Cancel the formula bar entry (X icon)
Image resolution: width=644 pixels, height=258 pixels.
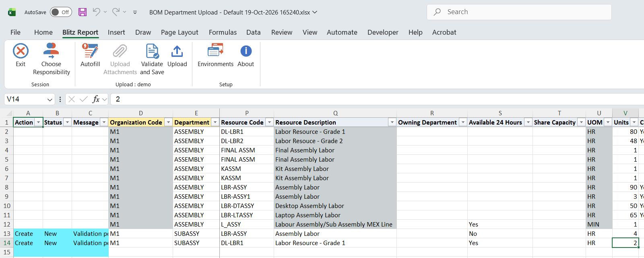point(72,99)
